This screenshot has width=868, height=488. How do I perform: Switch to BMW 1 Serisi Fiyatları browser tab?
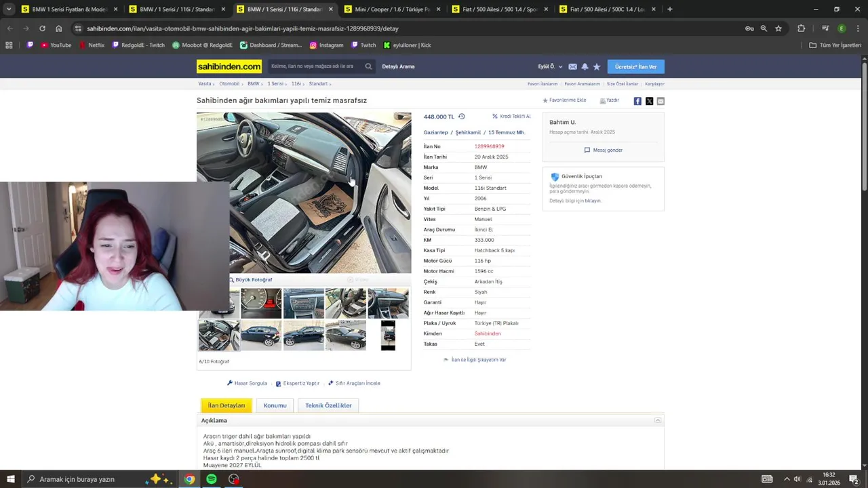tap(69, 9)
